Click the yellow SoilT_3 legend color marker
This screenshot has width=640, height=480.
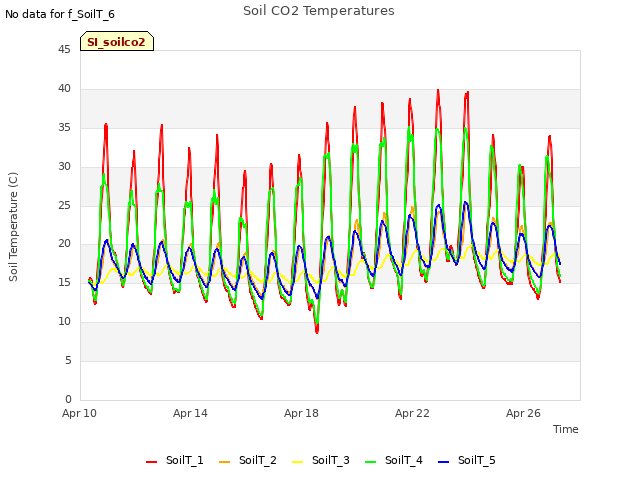coord(298,462)
